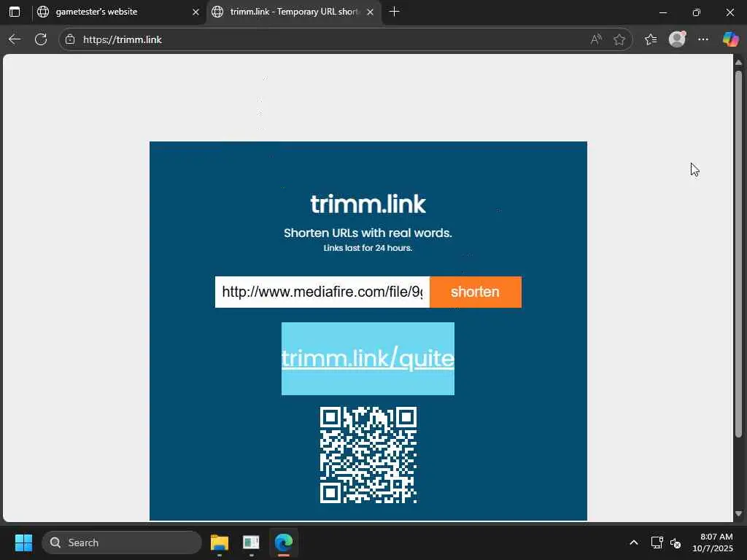Go back to the previous page
The height and width of the screenshot is (560, 747).
(x=15, y=39)
